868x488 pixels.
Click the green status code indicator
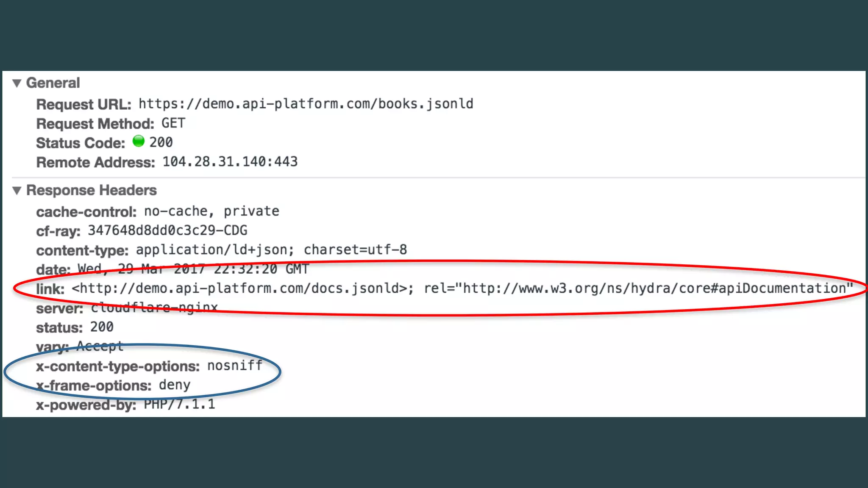[139, 141]
